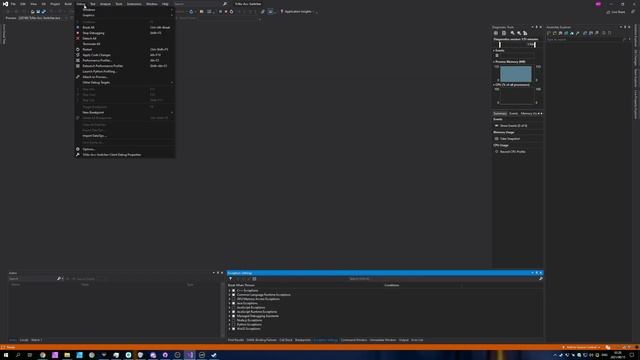Switch to Immediate Window tab
Image resolution: width=640 pixels, height=360 pixels.
coord(383,340)
